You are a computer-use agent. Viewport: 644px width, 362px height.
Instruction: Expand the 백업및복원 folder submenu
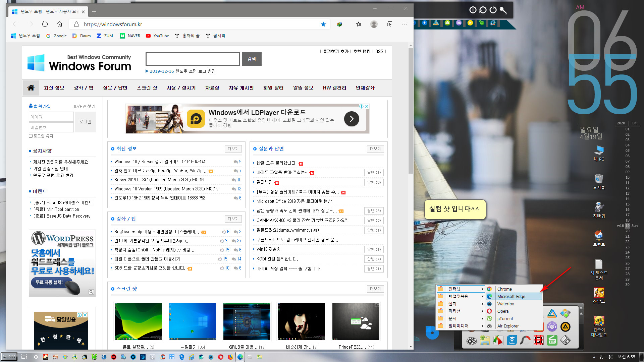click(x=461, y=296)
